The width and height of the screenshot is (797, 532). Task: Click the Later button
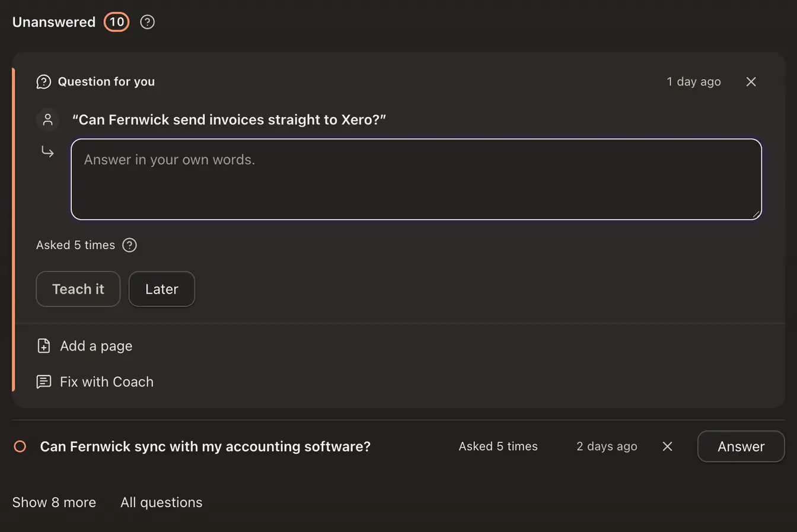click(162, 289)
